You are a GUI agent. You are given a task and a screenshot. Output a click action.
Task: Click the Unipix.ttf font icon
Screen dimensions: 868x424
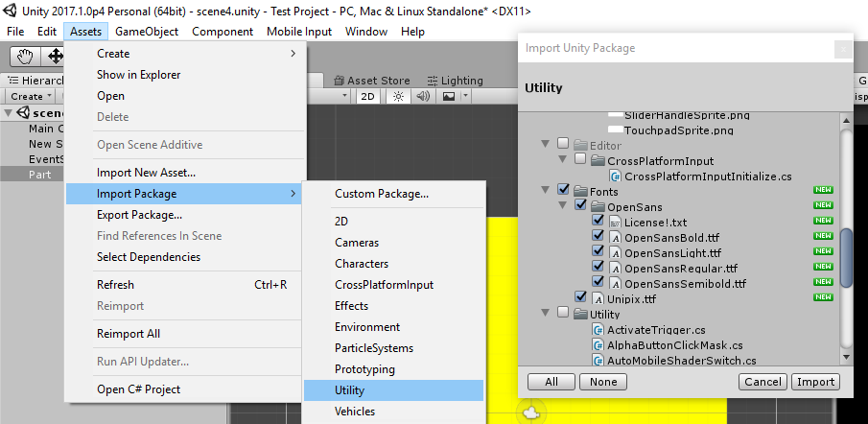(598, 299)
